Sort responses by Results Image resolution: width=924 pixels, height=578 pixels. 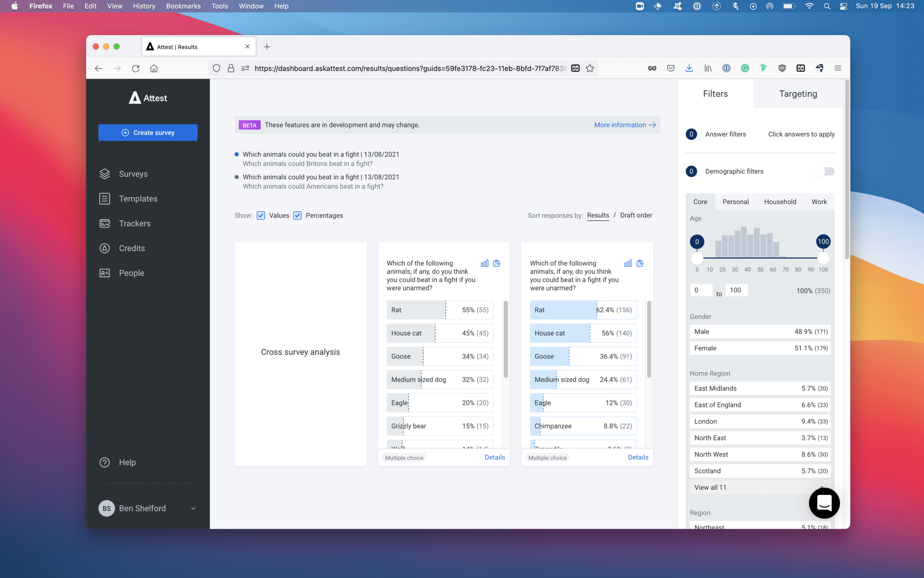pos(598,215)
